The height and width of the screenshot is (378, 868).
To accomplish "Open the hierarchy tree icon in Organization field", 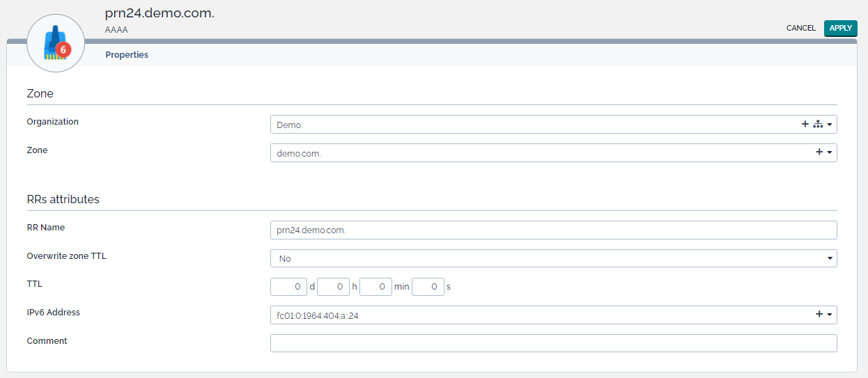I will click(x=818, y=125).
